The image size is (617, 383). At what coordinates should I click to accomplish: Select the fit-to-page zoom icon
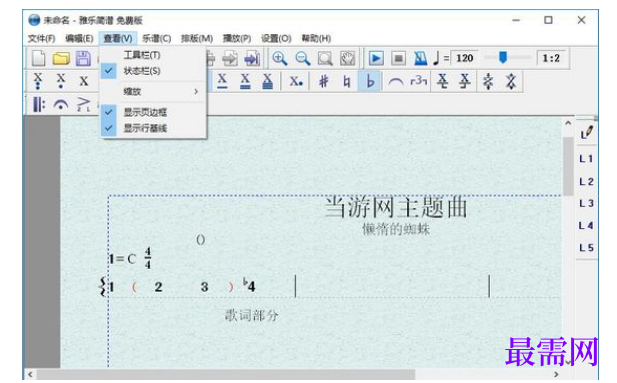[325, 59]
